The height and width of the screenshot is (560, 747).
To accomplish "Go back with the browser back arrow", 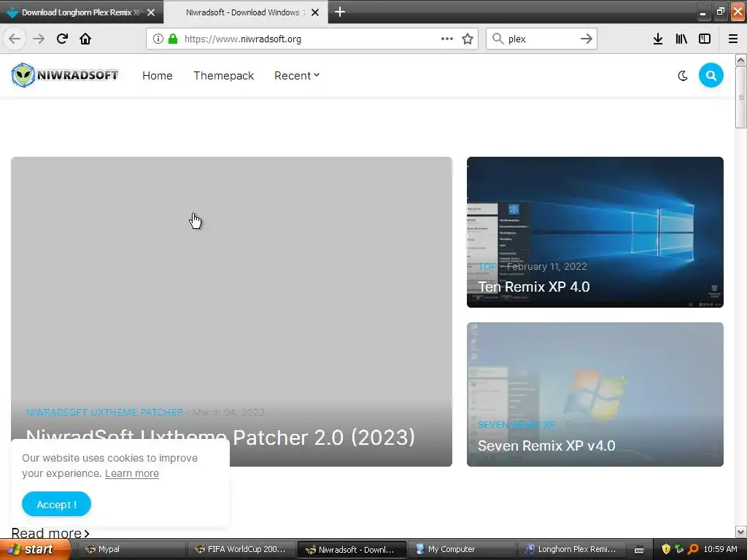I will point(15,39).
